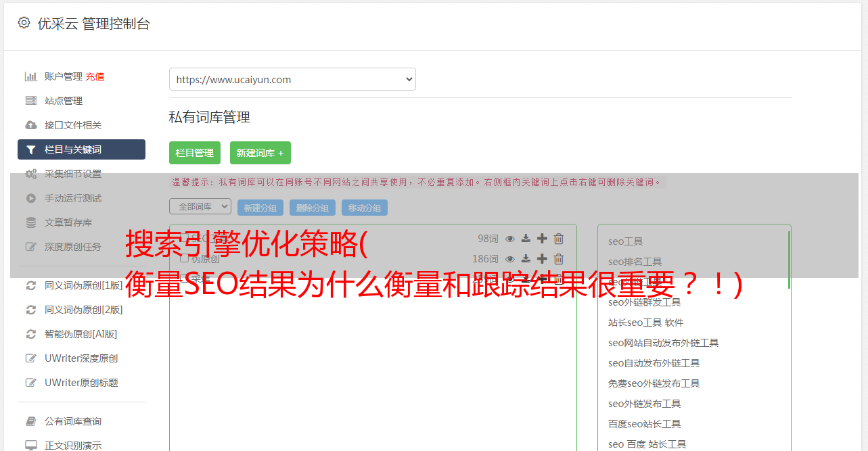Delete the 98词 library with its trash icon
Image resolution: width=868 pixels, height=451 pixels.
559,239
